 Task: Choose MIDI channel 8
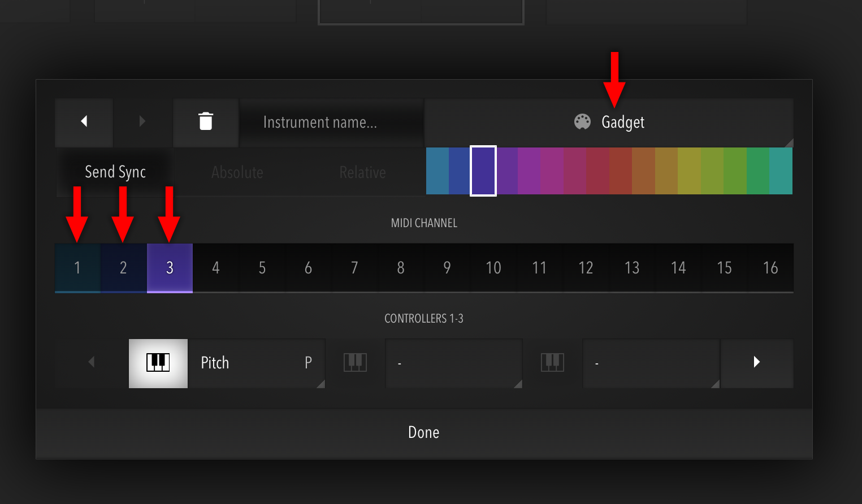[x=401, y=268]
